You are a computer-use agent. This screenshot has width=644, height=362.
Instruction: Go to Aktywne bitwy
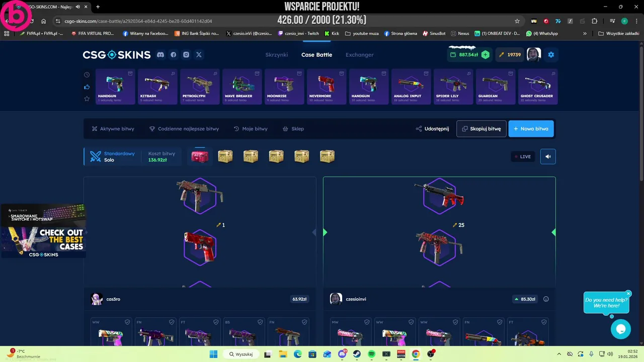pos(113,129)
